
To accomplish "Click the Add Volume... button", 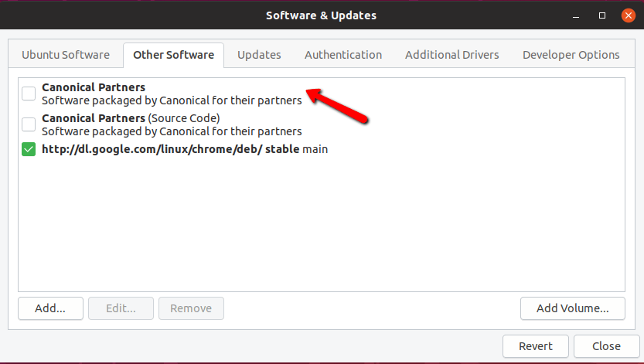I will 572,308.
